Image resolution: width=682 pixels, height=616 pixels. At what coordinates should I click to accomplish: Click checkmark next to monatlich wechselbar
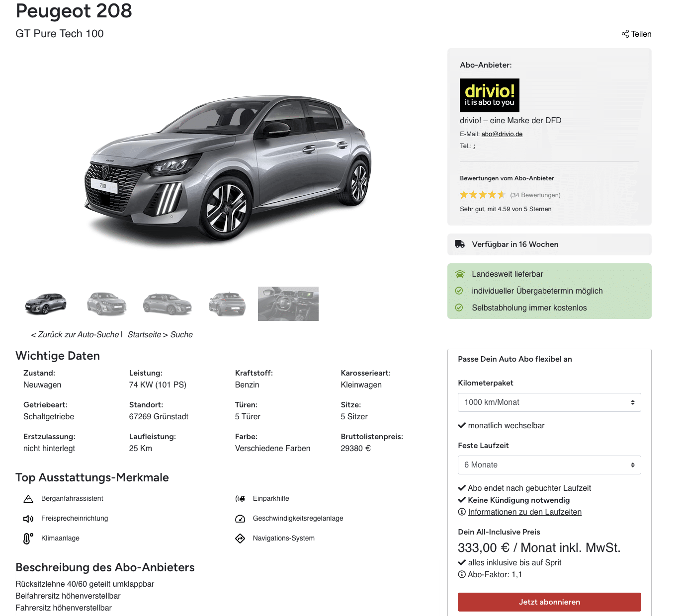[x=462, y=425]
